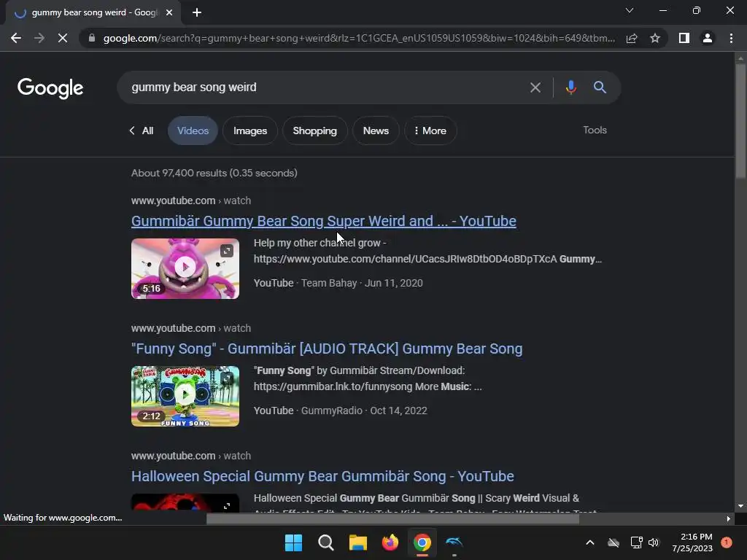
Task: Open the Windows Start menu
Action: click(293, 542)
